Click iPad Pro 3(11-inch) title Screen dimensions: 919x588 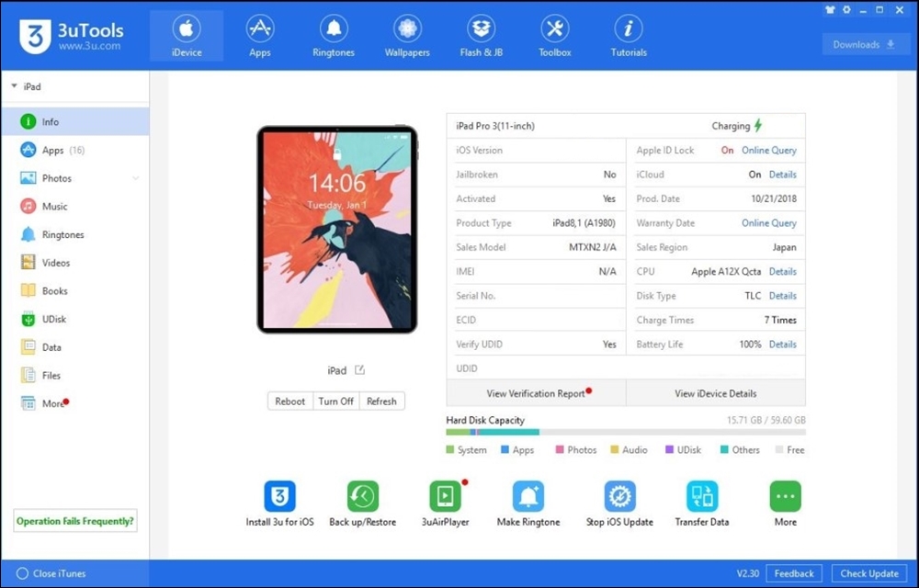coord(495,126)
